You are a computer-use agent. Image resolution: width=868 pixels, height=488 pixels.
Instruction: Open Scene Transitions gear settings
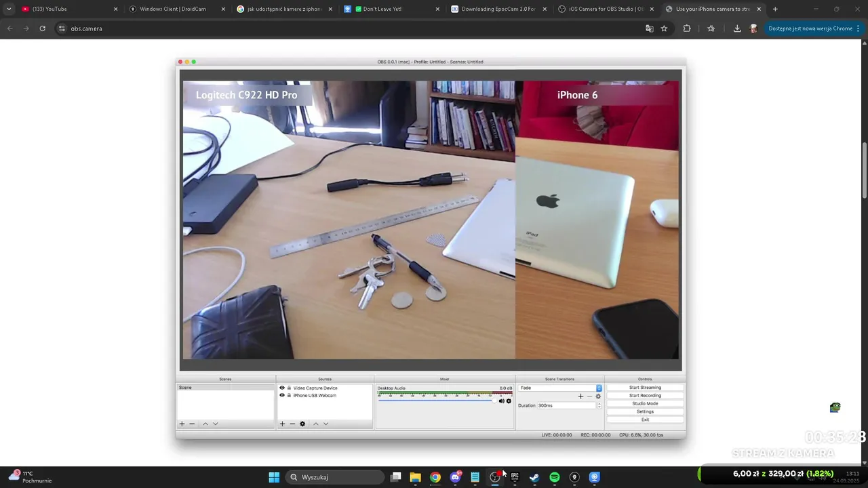tap(598, 396)
